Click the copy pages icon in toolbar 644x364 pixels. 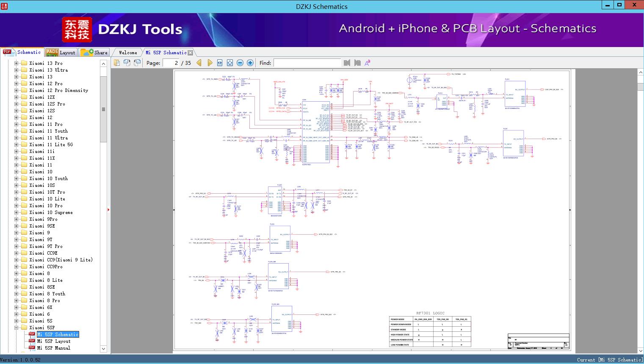tap(117, 63)
